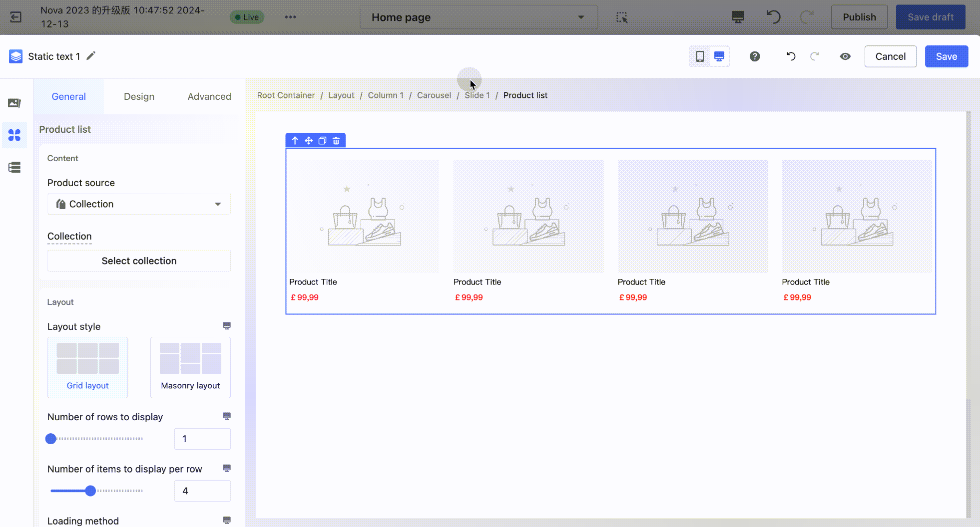This screenshot has width=980, height=527.
Task: Open the three-dot more options menu
Action: pos(290,17)
